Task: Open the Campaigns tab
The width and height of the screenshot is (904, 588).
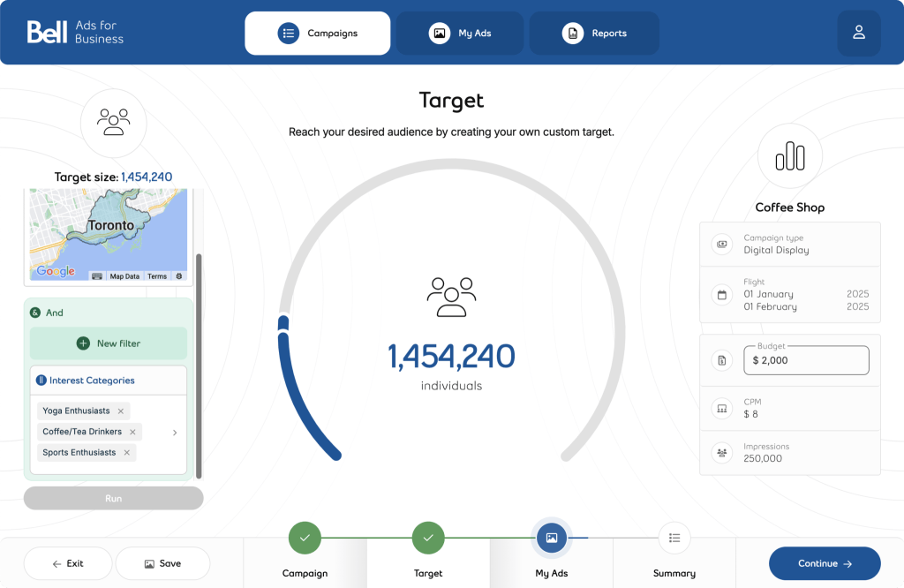Action: 317,34
